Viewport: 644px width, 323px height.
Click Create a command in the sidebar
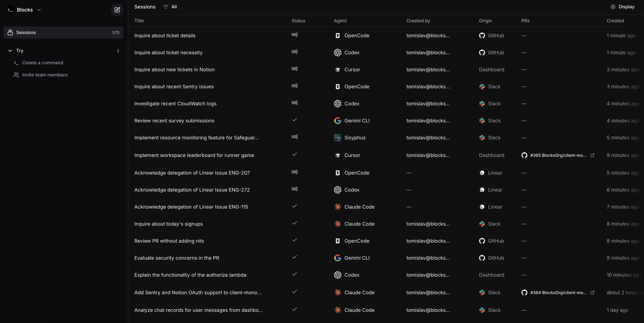click(x=43, y=63)
